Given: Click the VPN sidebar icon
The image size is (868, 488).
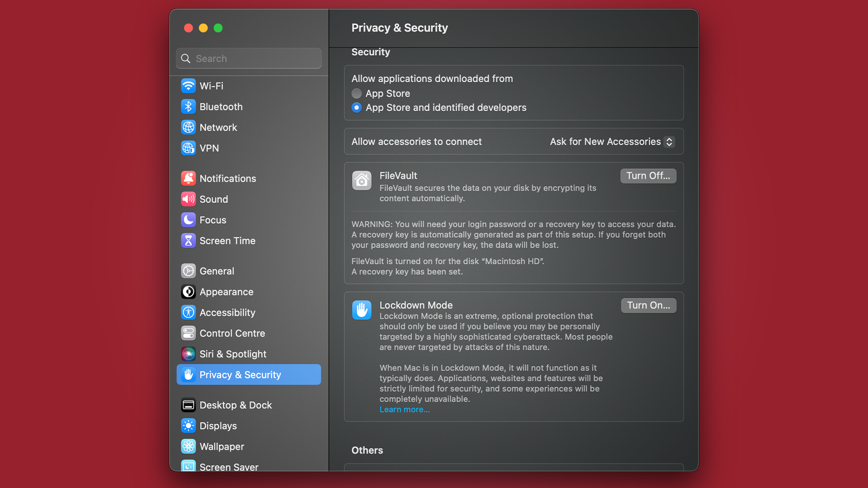Looking at the screenshot, I should click(189, 148).
